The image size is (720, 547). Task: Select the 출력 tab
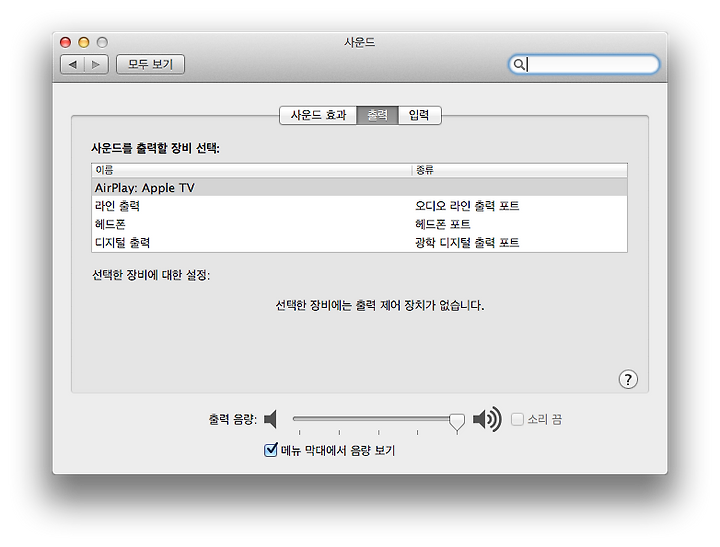point(377,115)
